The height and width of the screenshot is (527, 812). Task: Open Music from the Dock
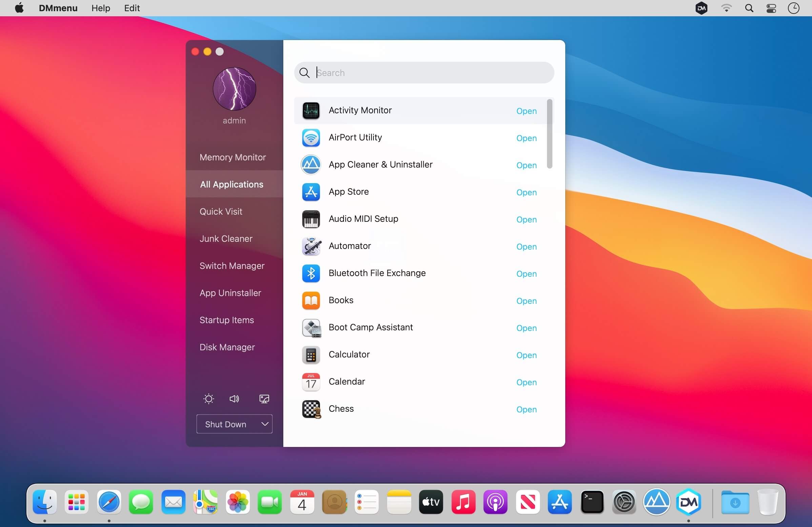[x=463, y=502]
